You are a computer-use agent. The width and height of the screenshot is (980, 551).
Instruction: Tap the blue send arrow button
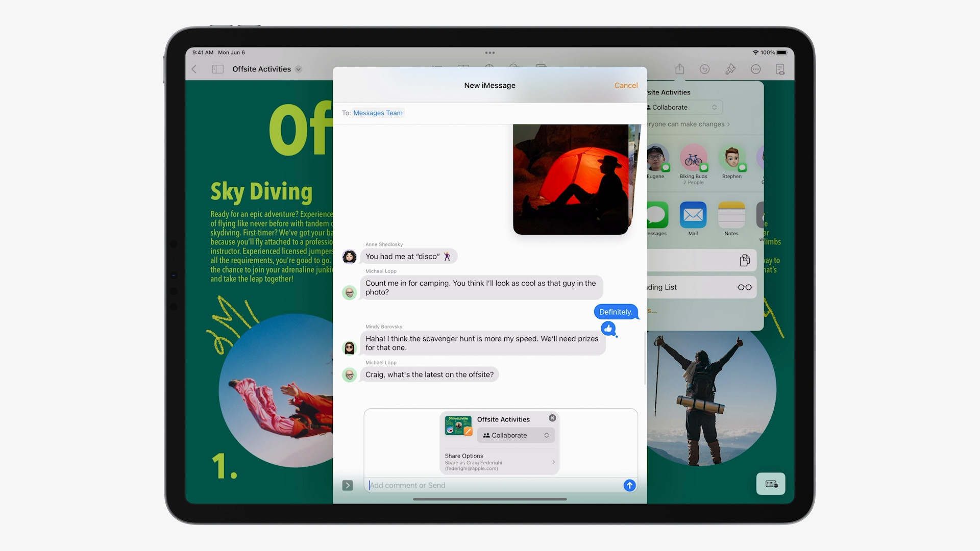[629, 485]
